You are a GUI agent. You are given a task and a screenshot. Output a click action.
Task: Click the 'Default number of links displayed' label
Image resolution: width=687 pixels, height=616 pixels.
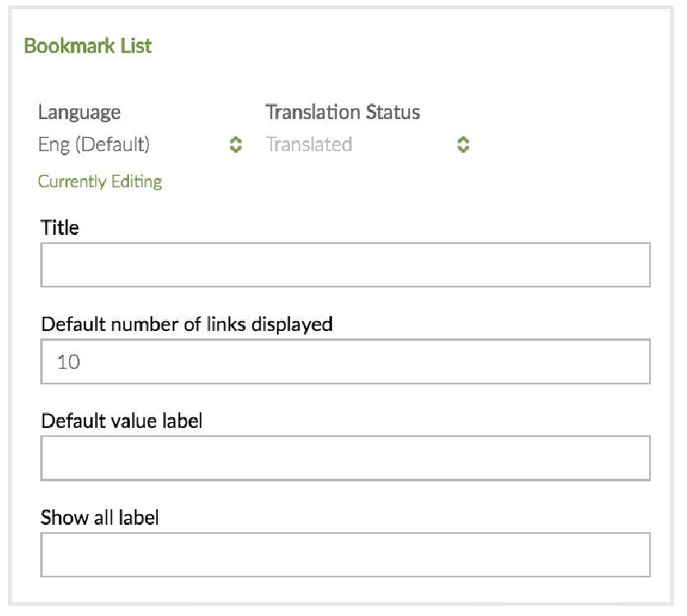click(187, 324)
